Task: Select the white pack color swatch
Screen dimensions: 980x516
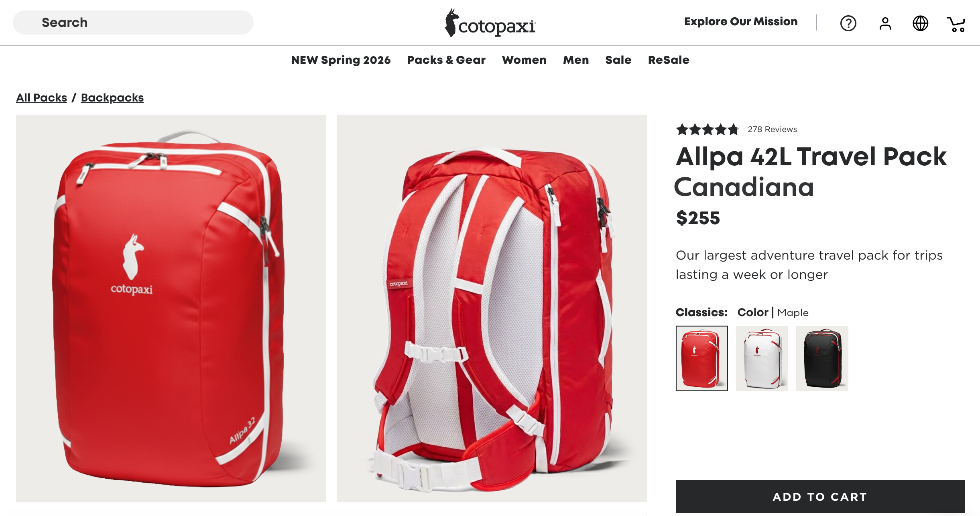Action: click(762, 358)
